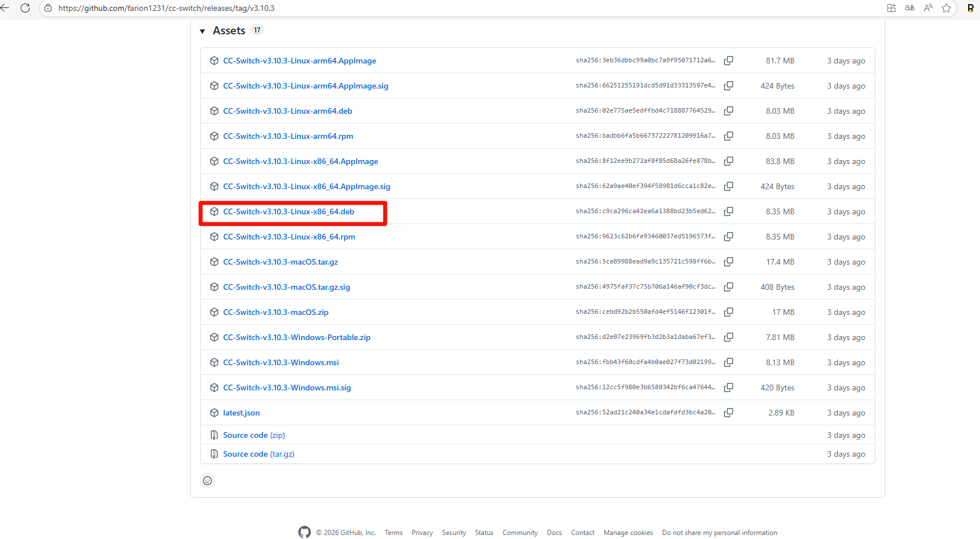Open the Community footer link

[519, 532]
